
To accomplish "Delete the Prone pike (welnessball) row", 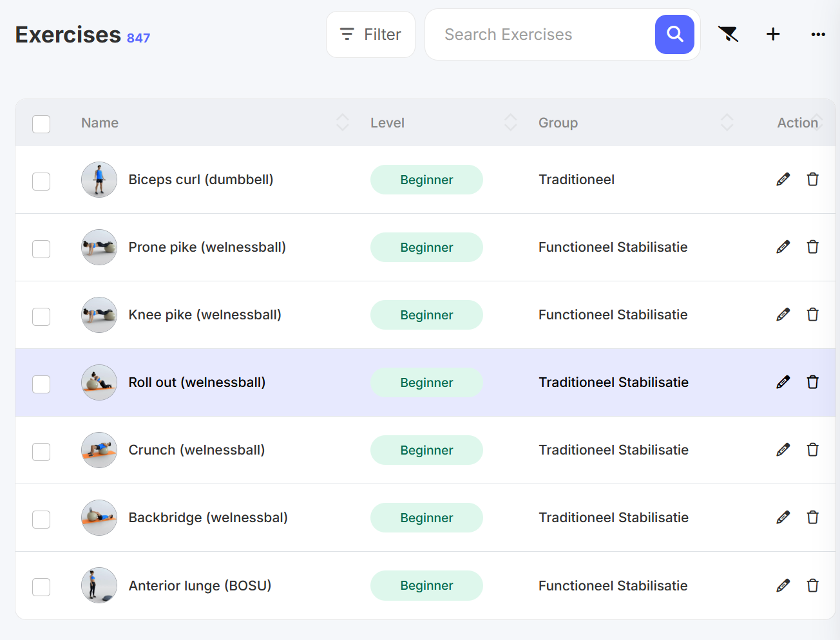I will coord(813,247).
